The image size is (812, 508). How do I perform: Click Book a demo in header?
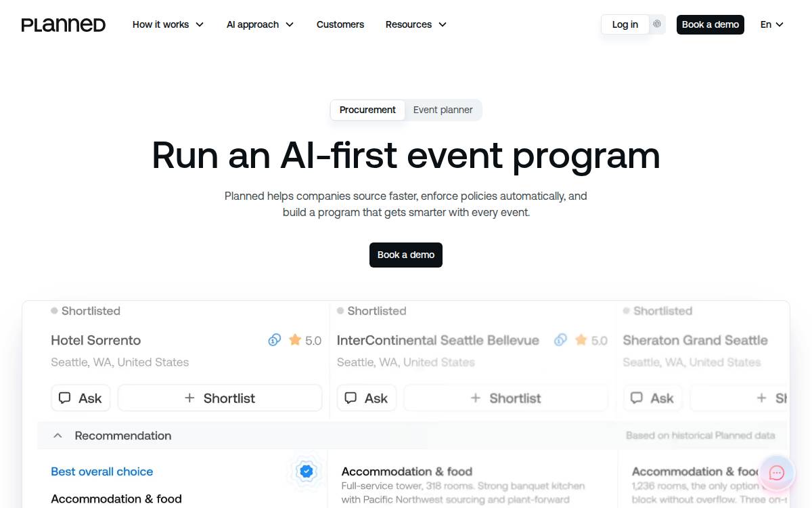[x=710, y=24]
